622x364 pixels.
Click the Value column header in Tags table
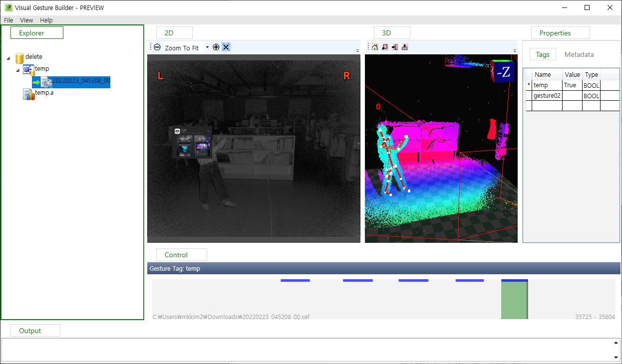coord(573,75)
